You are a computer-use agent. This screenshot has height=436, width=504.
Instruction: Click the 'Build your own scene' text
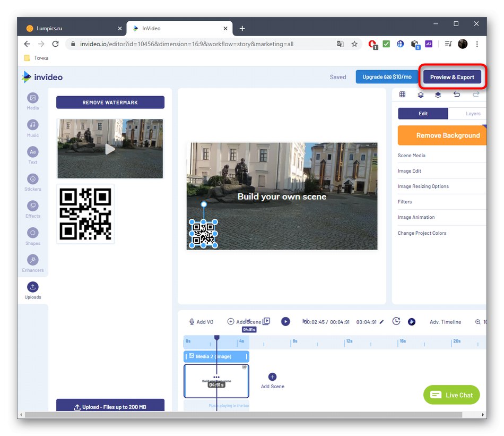coord(282,196)
